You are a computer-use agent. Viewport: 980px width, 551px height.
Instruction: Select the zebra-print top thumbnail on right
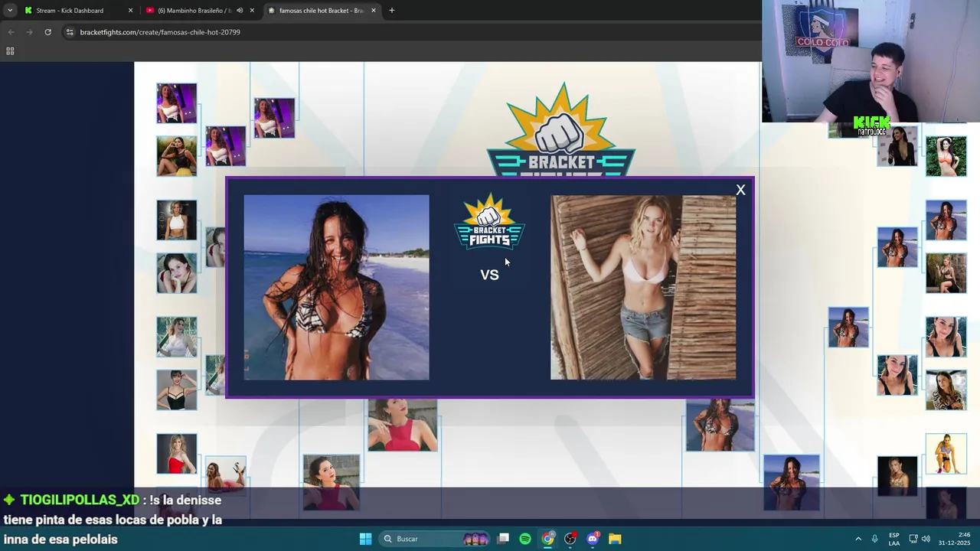click(x=946, y=390)
